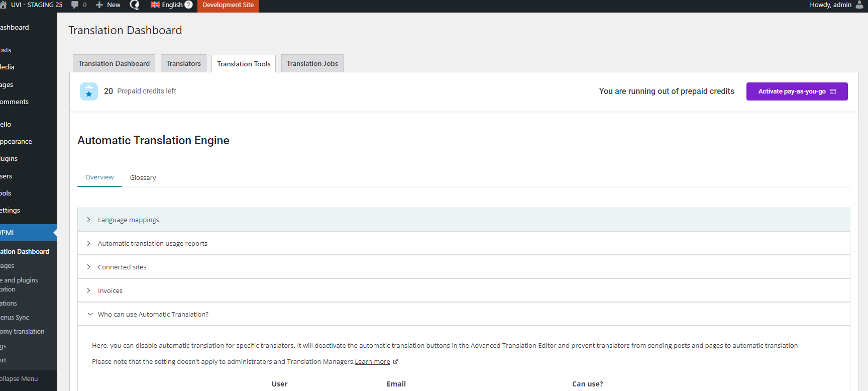Click the WPML sidebar menu item
Image resolution: width=868 pixels, height=391 pixels.
pyautogui.click(x=29, y=233)
